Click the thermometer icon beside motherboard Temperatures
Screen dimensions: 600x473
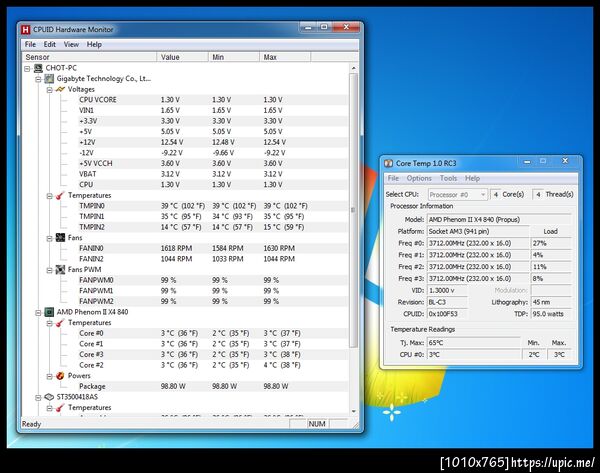point(60,196)
